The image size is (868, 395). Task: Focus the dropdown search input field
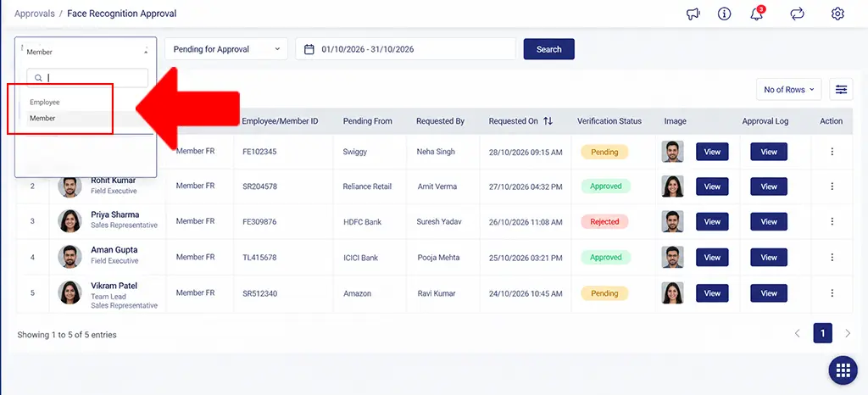coord(87,78)
